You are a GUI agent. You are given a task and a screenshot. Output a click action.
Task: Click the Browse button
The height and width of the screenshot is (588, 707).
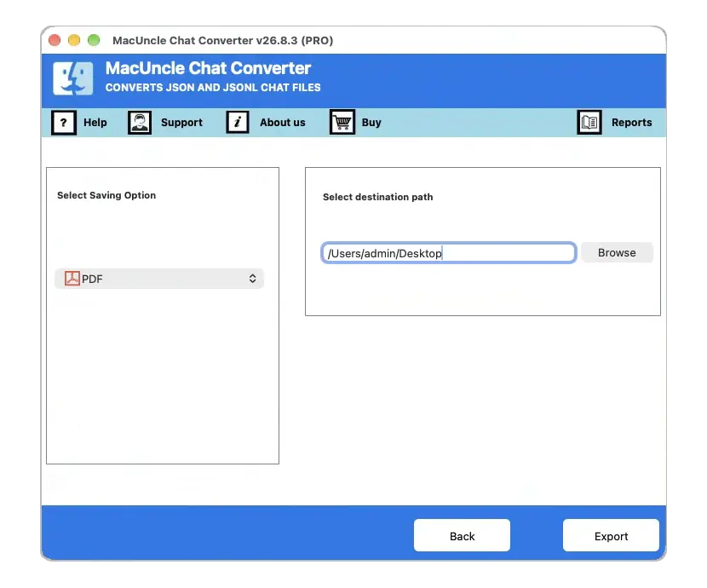(x=617, y=252)
